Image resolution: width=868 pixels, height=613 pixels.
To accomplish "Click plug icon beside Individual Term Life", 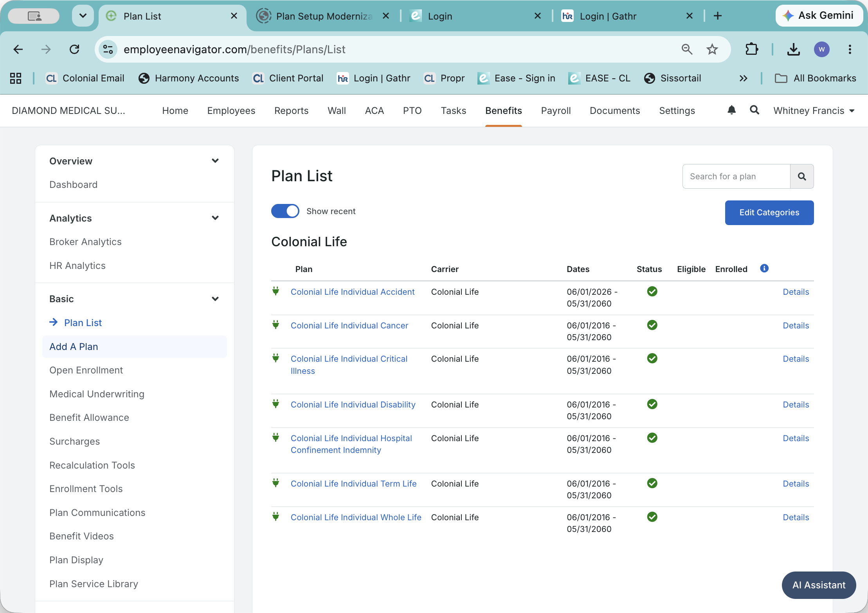I will (276, 483).
